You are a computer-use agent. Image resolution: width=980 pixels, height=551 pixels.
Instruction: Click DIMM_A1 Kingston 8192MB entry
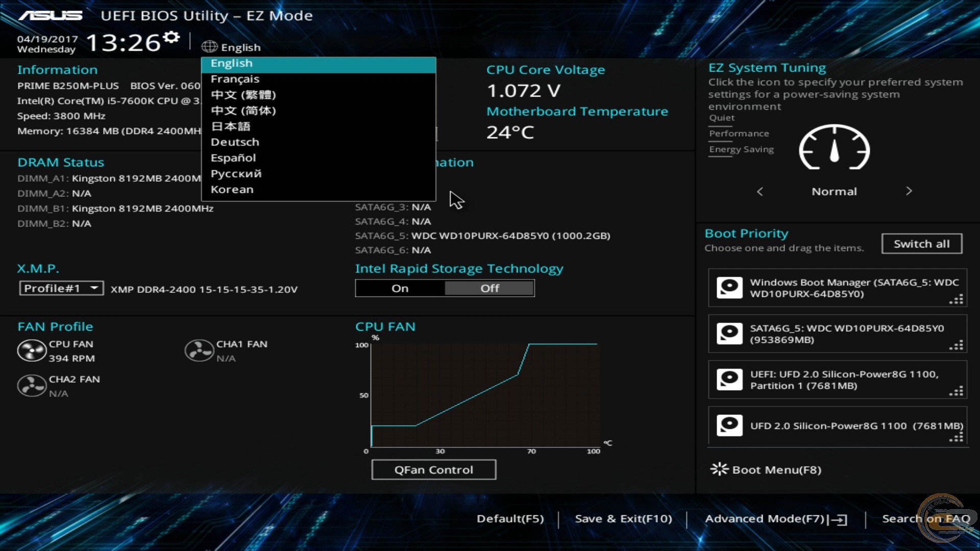pos(109,179)
